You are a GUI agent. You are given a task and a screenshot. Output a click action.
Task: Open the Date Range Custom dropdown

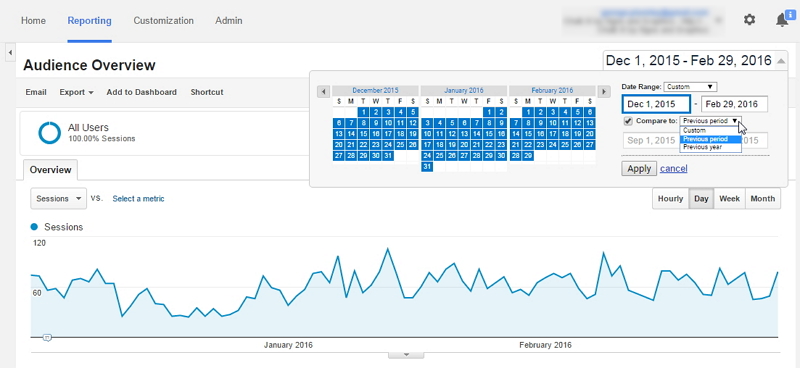tap(690, 87)
